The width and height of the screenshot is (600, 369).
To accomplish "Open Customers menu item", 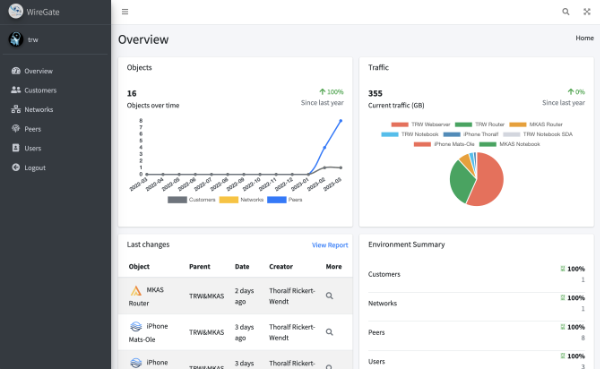I will click(41, 90).
